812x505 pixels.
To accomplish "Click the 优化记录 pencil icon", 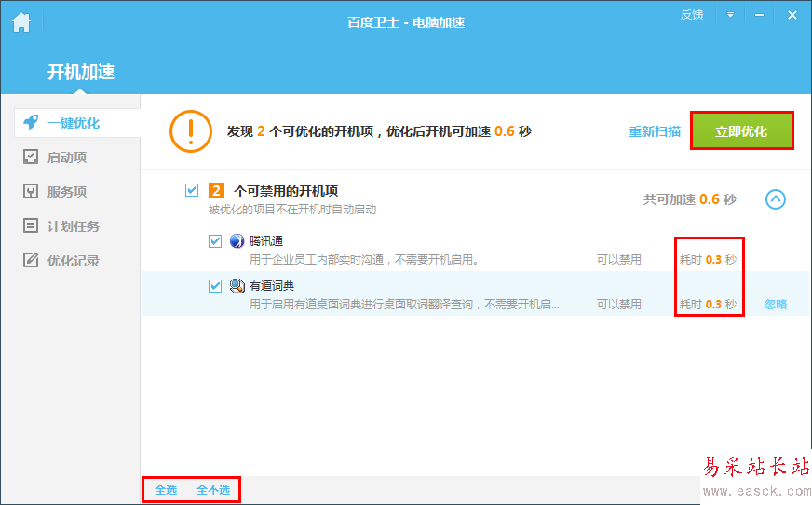I will coord(31,260).
